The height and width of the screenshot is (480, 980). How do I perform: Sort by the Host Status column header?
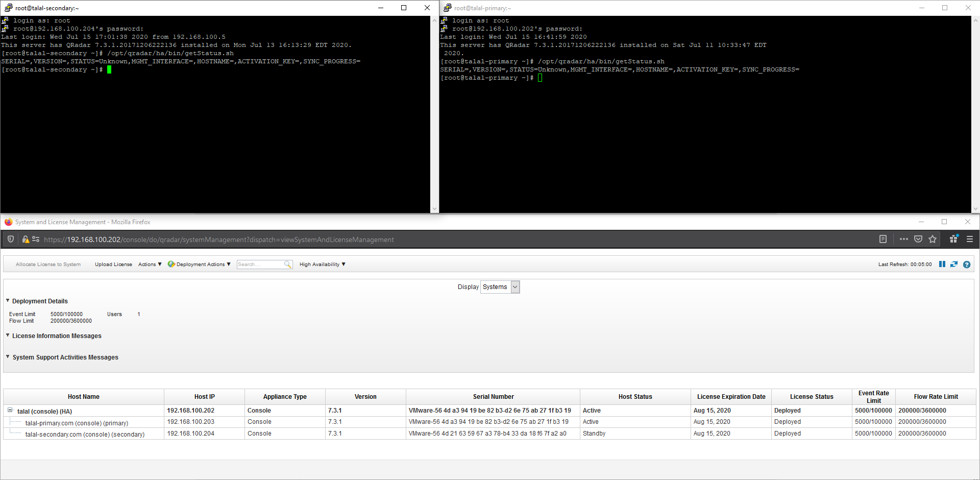(x=635, y=397)
